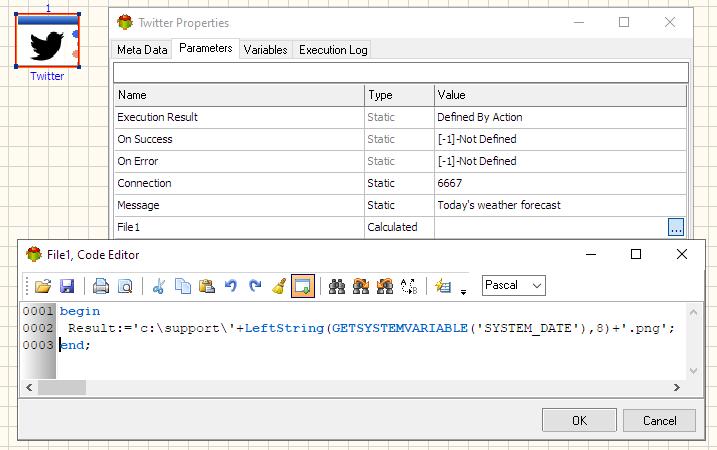Undo the last edit in the Code Editor

(231, 286)
